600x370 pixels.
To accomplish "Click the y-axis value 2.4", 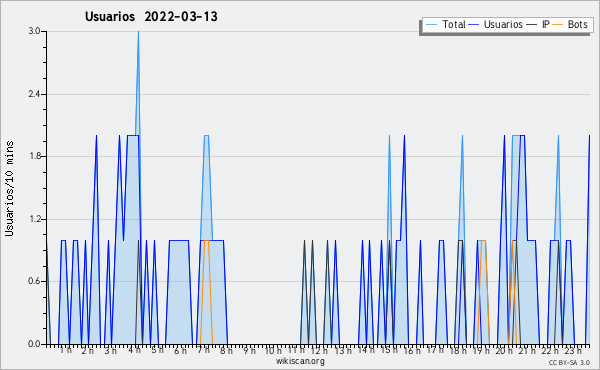I will 34,94.
